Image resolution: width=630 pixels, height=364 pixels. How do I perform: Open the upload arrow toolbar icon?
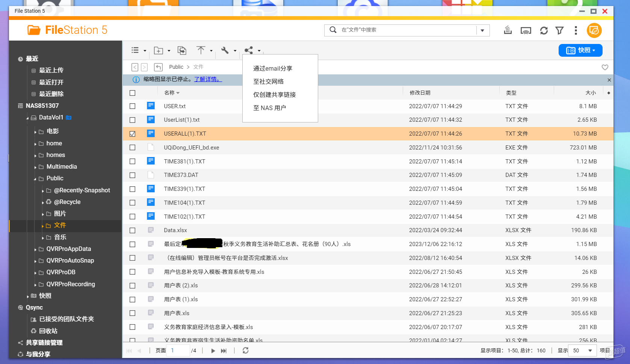click(x=201, y=50)
